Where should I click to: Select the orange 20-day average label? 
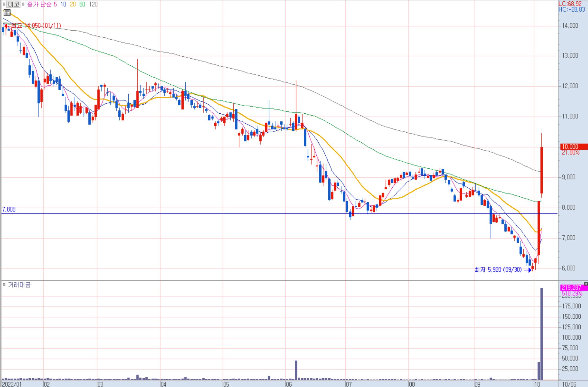coord(73,4)
